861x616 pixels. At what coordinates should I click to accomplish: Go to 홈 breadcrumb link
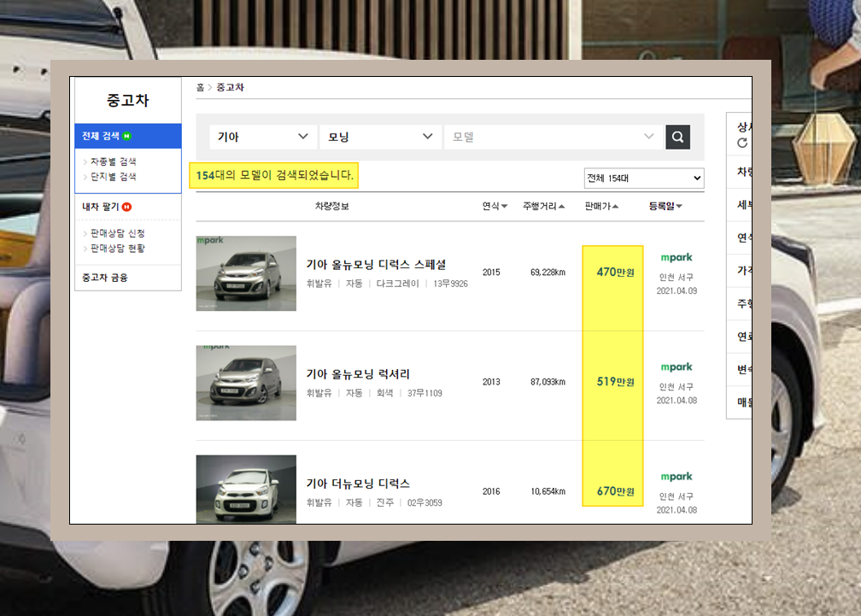pyautogui.click(x=201, y=87)
